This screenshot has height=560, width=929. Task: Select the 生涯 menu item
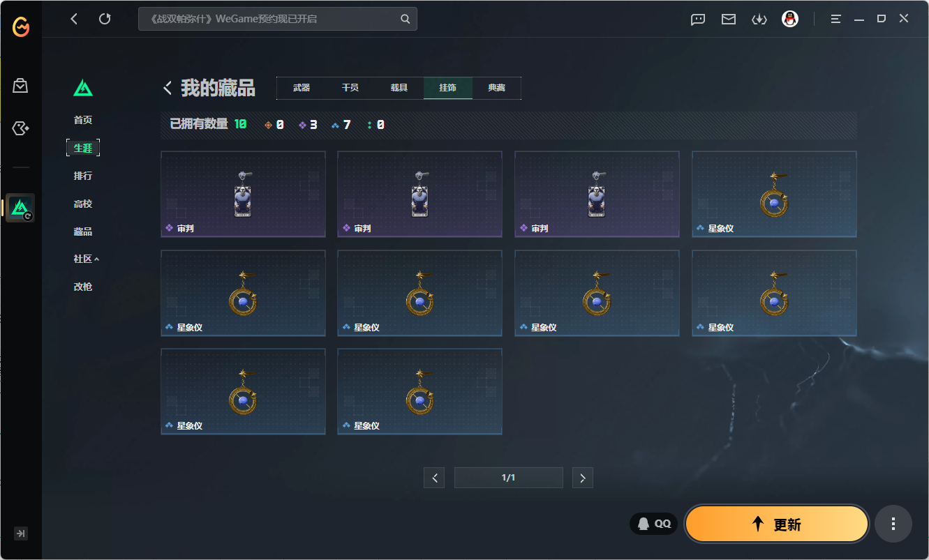(x=83, y=148)
